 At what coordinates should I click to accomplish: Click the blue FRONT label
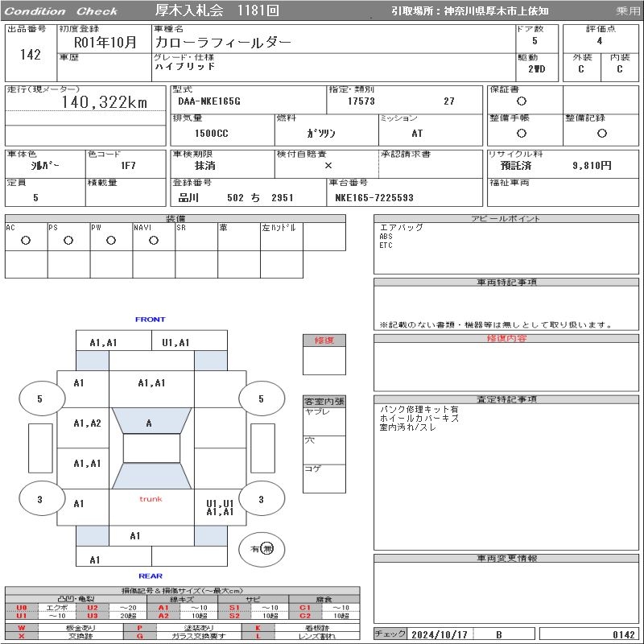(x=151, y=319)
